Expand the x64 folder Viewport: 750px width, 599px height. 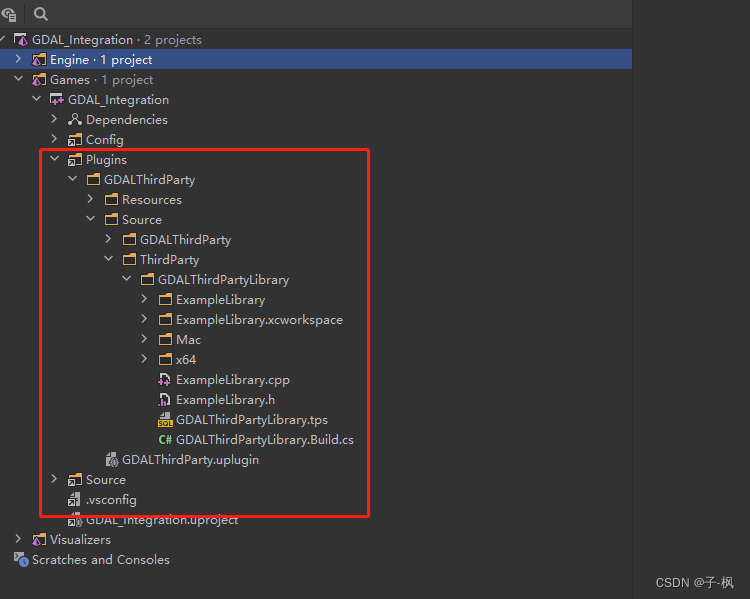(x=144, y=358)
